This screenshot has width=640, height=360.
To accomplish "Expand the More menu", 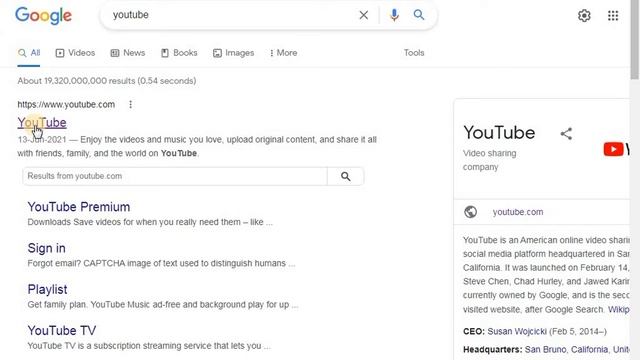I will pos(283,53).
